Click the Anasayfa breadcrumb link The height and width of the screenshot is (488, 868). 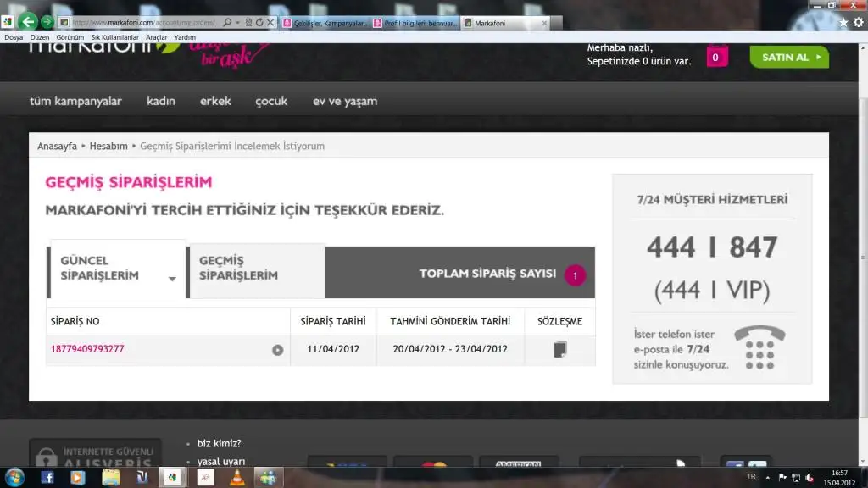coord(57,146)
